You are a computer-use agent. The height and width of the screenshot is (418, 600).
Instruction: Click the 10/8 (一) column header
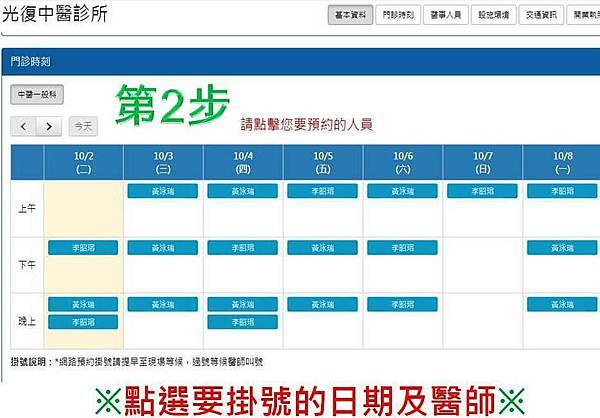tap(562, 162)
